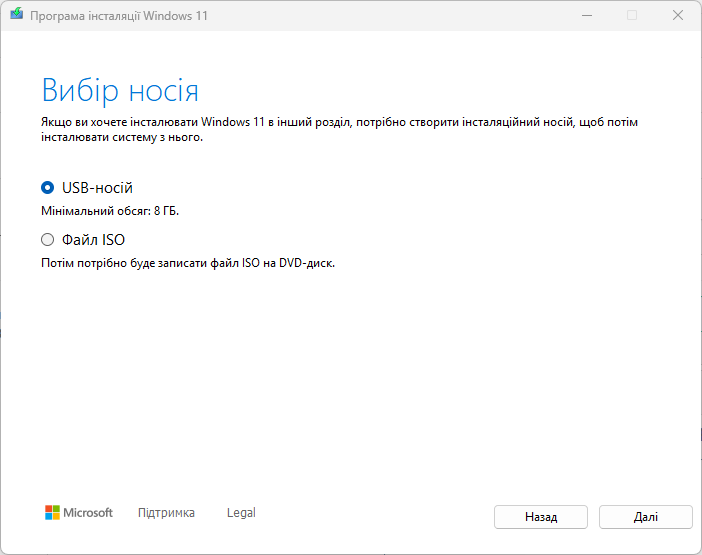Select the USB-носій radio button
The height and width of the screenshot is (555, 702).
click(x=47, y=187)
